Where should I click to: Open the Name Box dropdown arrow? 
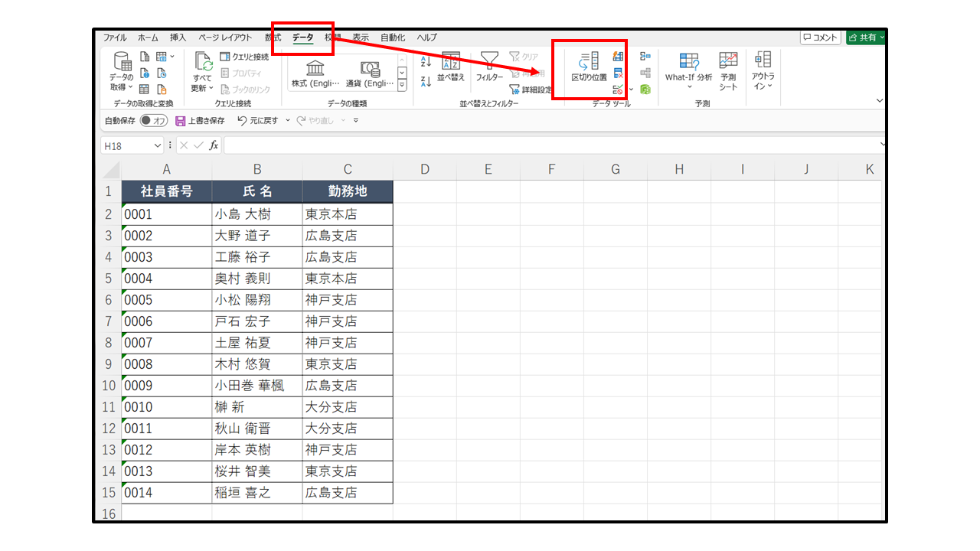click(x=158, y=145)
